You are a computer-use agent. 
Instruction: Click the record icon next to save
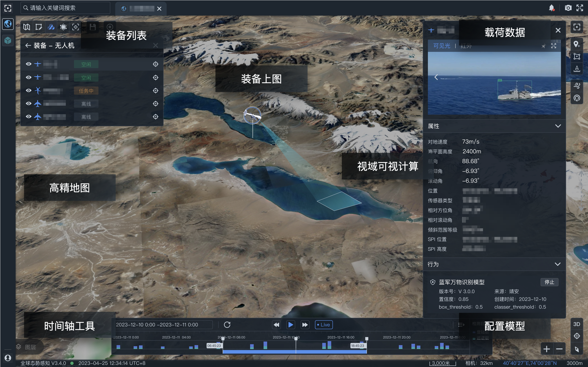[110, 26]
